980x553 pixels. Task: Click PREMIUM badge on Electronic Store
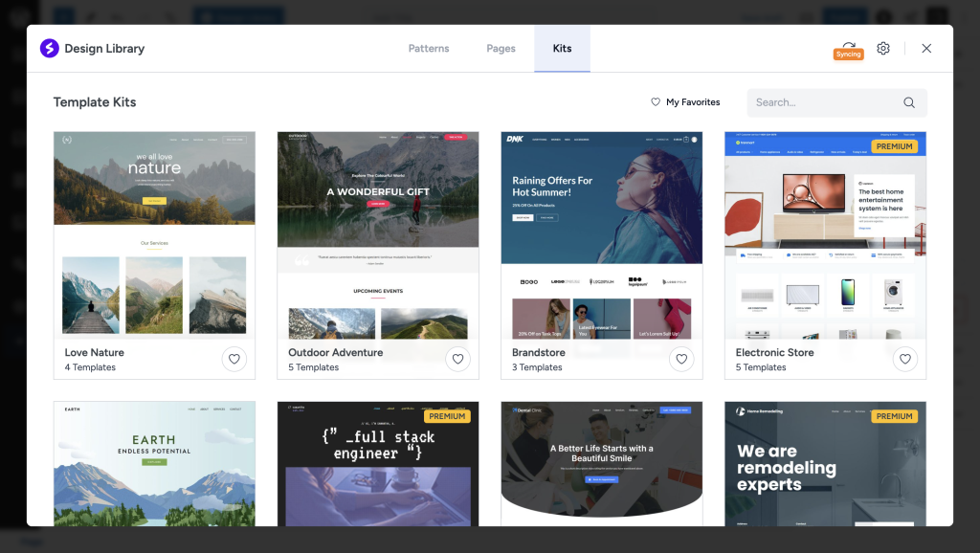point(894,146)
